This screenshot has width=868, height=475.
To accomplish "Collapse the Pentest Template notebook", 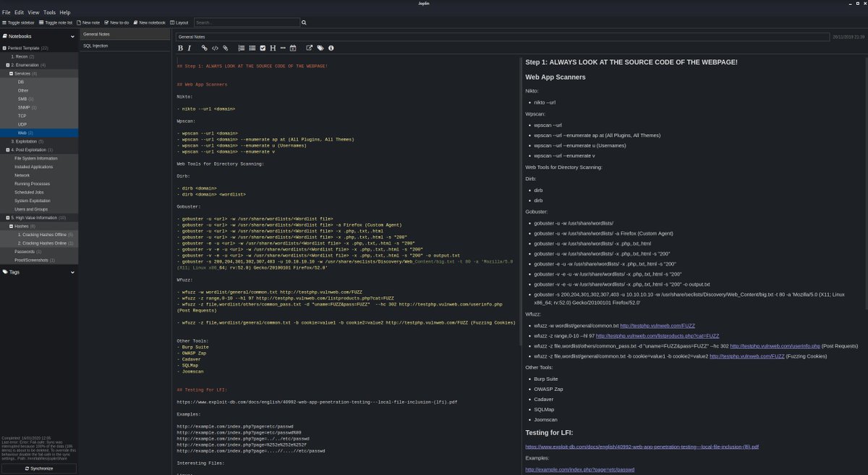I will pos(4,48).
